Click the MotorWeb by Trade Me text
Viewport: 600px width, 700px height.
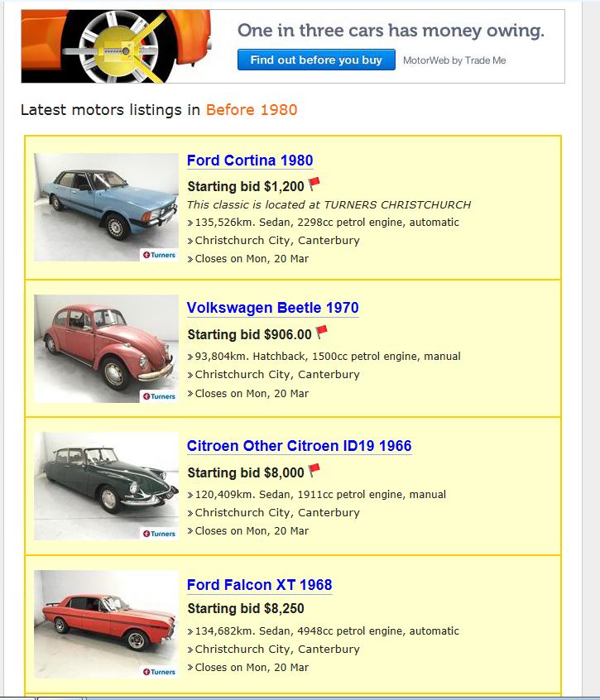(x=454, y=60)
